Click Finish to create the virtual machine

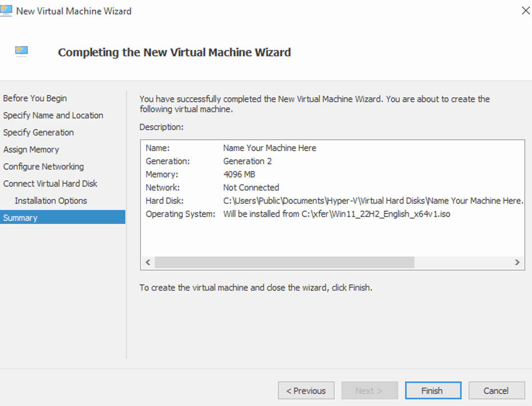432,391
